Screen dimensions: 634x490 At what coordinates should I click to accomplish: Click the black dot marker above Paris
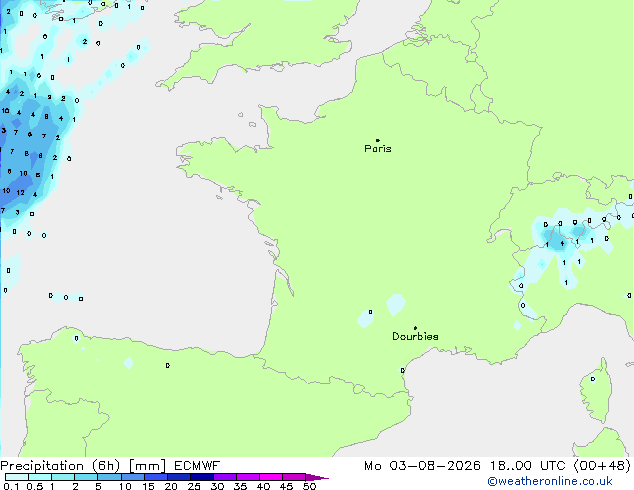coord(378,140)
